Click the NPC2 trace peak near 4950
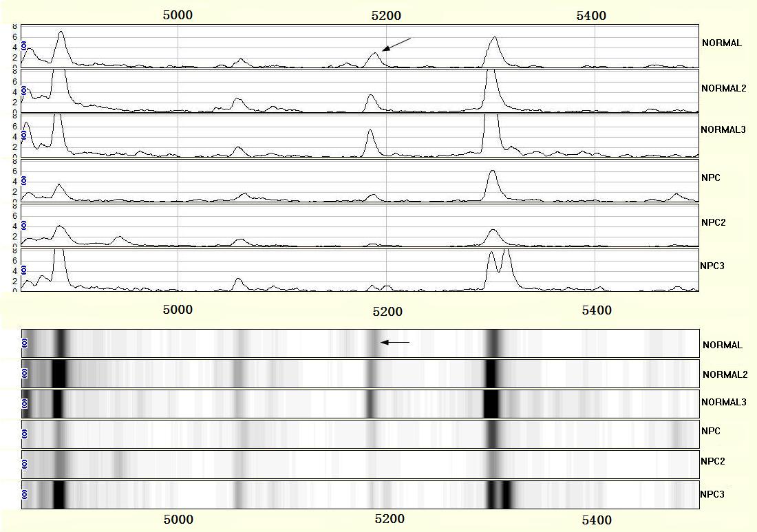This screenshot has width=757, height=532. 119,240
